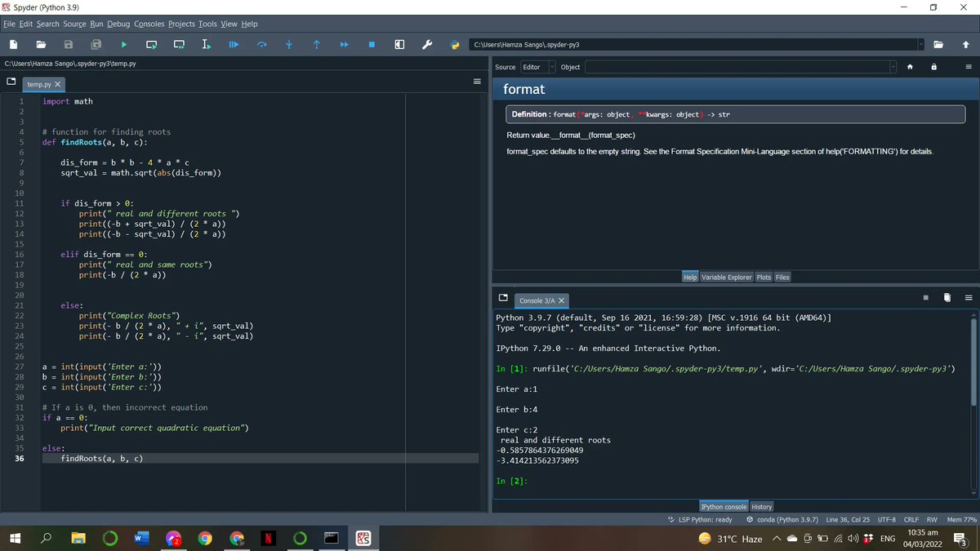Open the working directory path dropdown
The image size is (980, 551).
pos(921,45)
